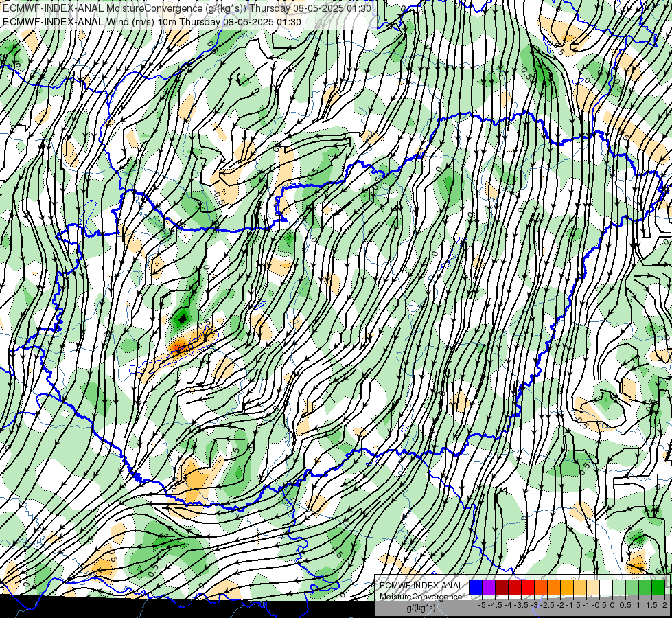Image resolution: width=672 pixels, height=618 pixels.
Task: Click the g/(kg*s) unit label
Action: (421, 608)
